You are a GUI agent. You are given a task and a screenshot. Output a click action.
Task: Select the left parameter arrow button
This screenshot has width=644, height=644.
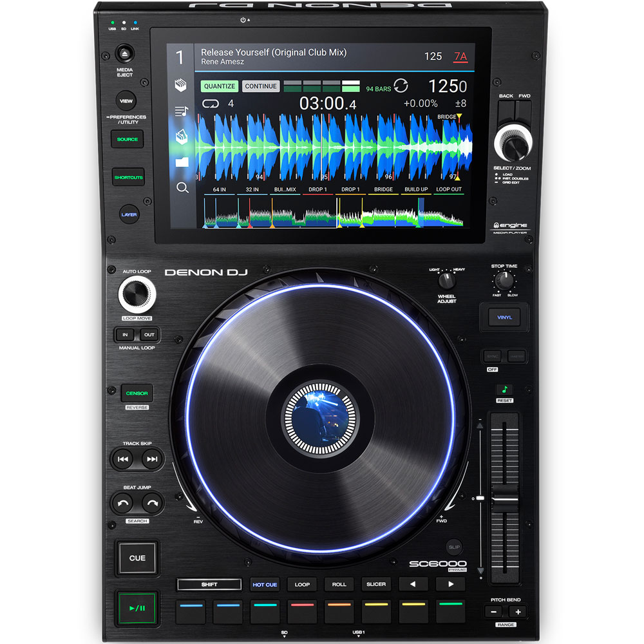[x=413, y=584]
